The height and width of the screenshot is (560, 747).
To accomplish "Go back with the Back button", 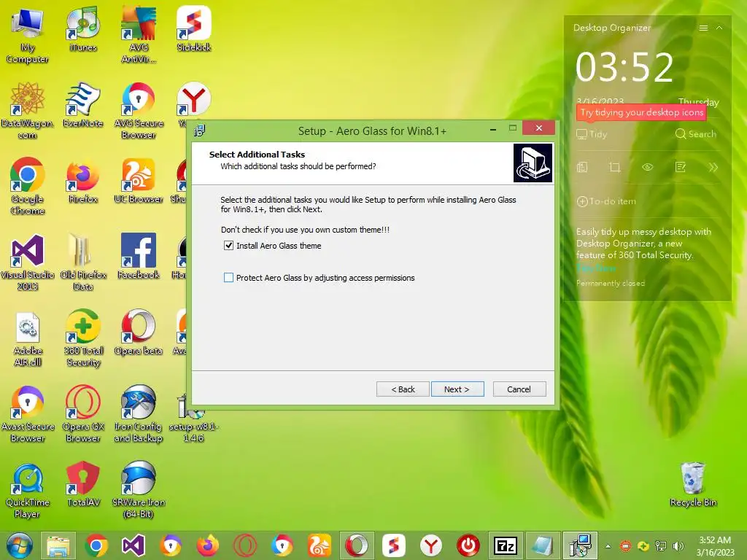I will tap(403, 389).
